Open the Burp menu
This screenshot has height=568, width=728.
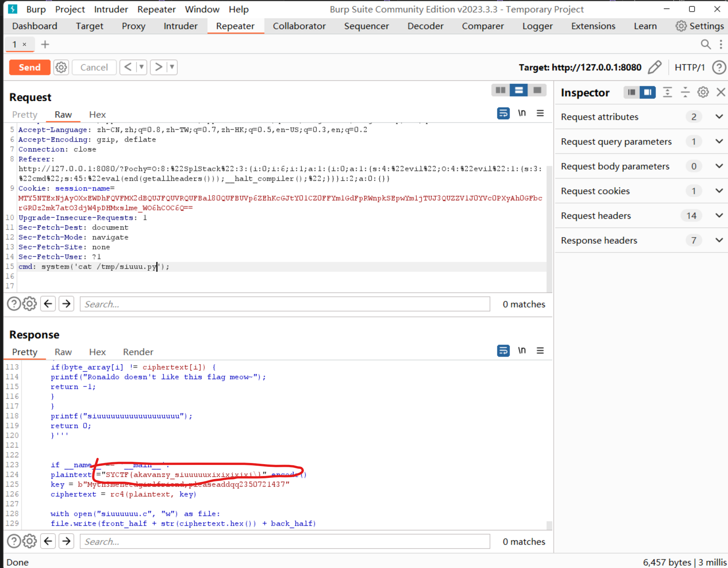(x=36, y=9)
